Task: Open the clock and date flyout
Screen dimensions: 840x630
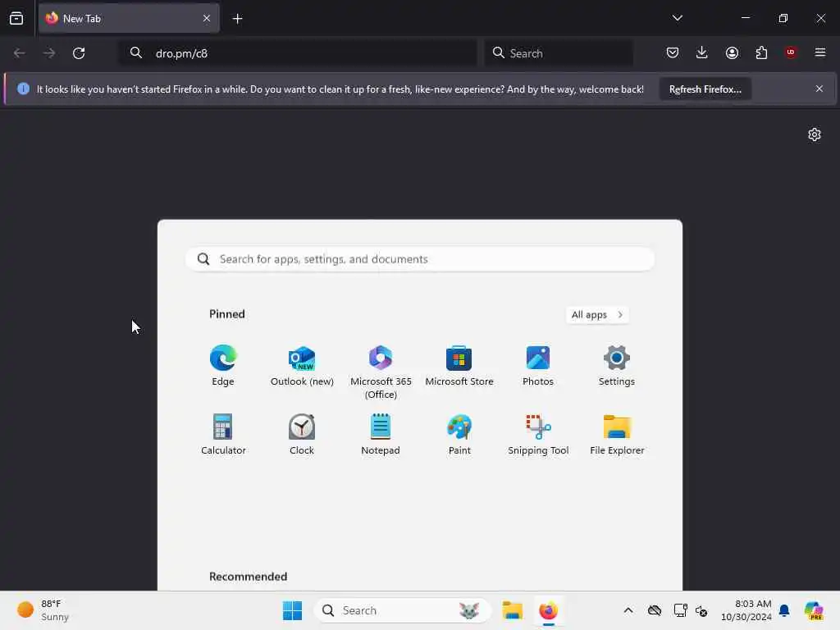Action: pyautogui.click(x=746, y=610)
